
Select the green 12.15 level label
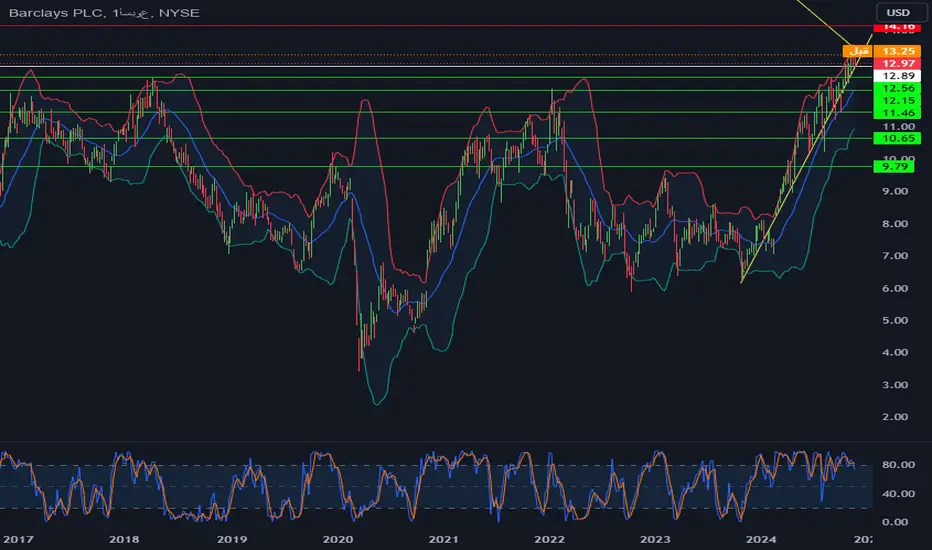click(898, 100)
